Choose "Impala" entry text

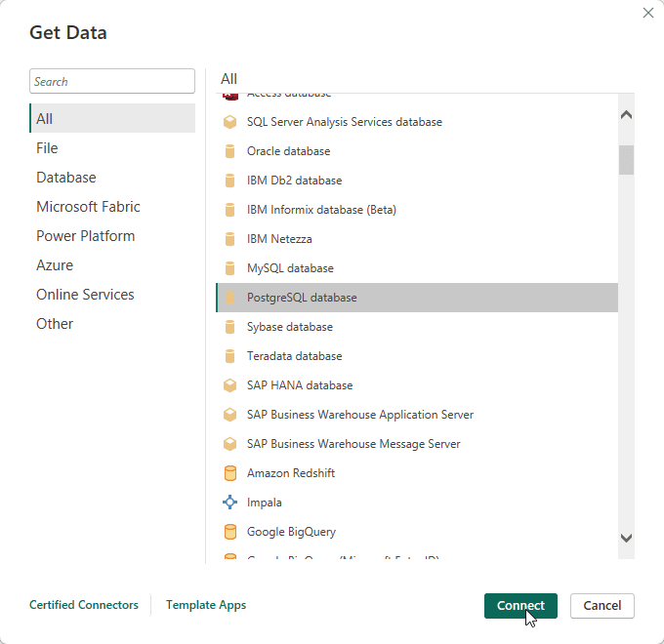(x=265, y=503)
